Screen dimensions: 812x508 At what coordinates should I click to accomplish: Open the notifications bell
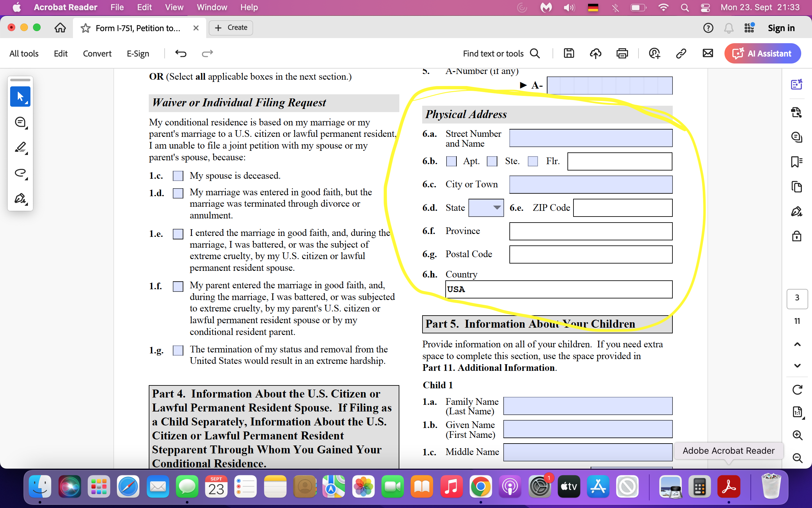click(729, 28)
